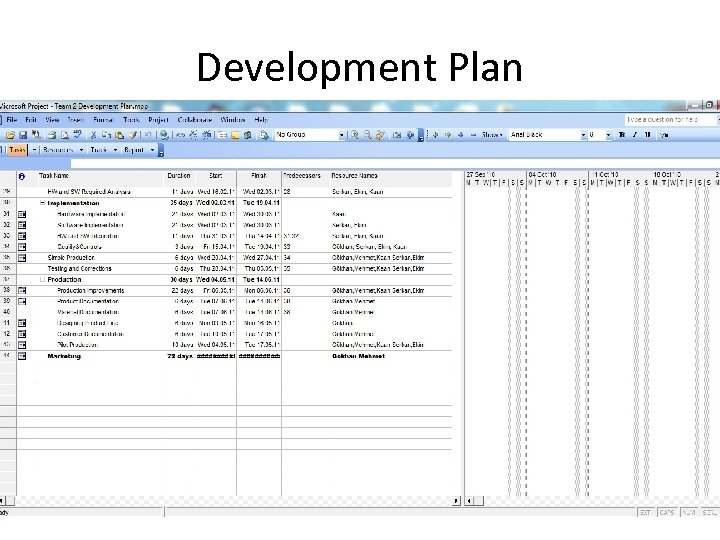Screen dimensions: 720x540
Task: Click the Insert Hyperlink globe icon
Action: 164,135
